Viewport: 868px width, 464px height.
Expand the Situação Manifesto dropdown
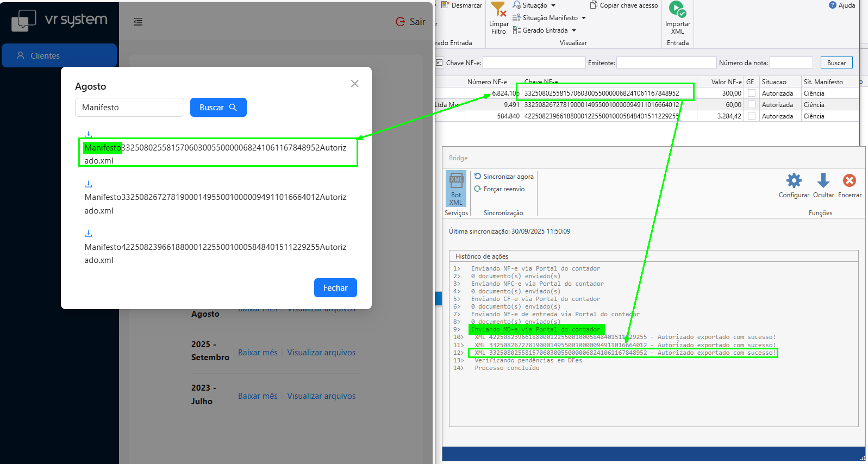[x=584, y=18]
